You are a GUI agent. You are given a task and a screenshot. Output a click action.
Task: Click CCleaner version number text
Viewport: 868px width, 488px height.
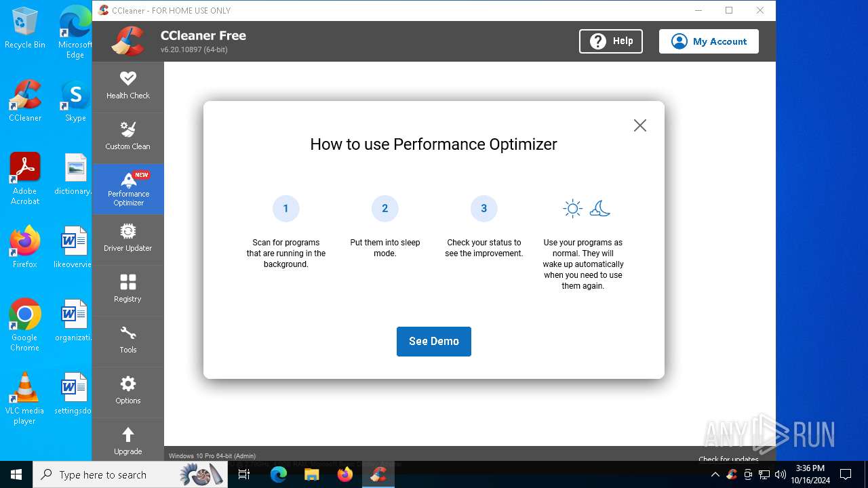(194, 50)
